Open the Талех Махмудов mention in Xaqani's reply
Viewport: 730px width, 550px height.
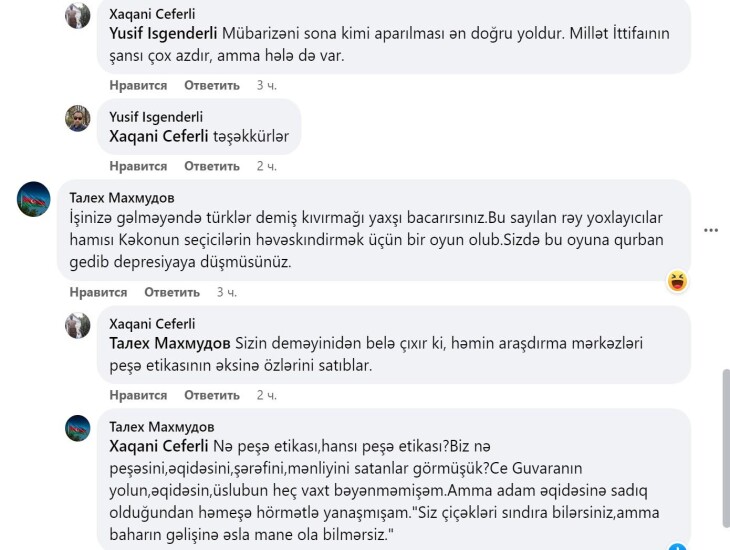click(x=170, y=343)
